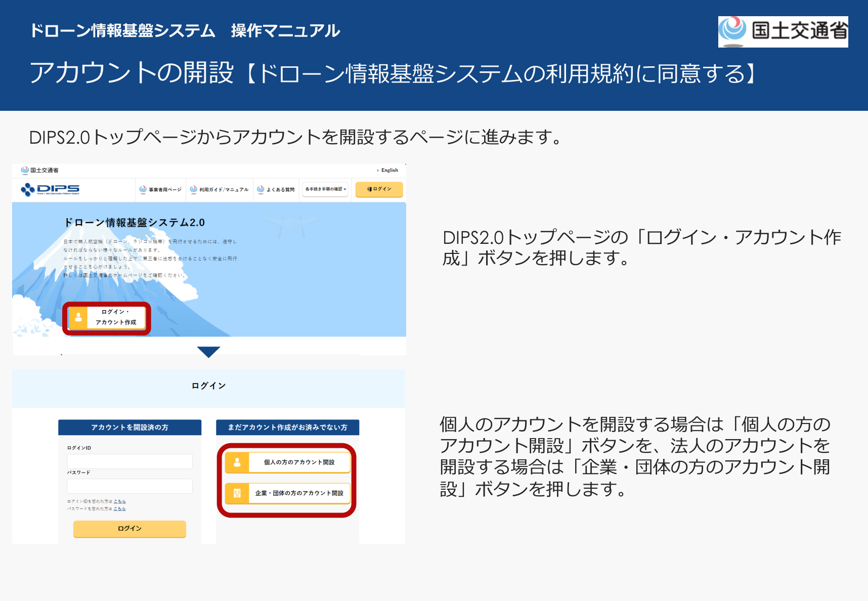Screen dimensions: 868x601
Task: Click the アカウントを開設済の方 panel header
Action: [x=129, y=427]
